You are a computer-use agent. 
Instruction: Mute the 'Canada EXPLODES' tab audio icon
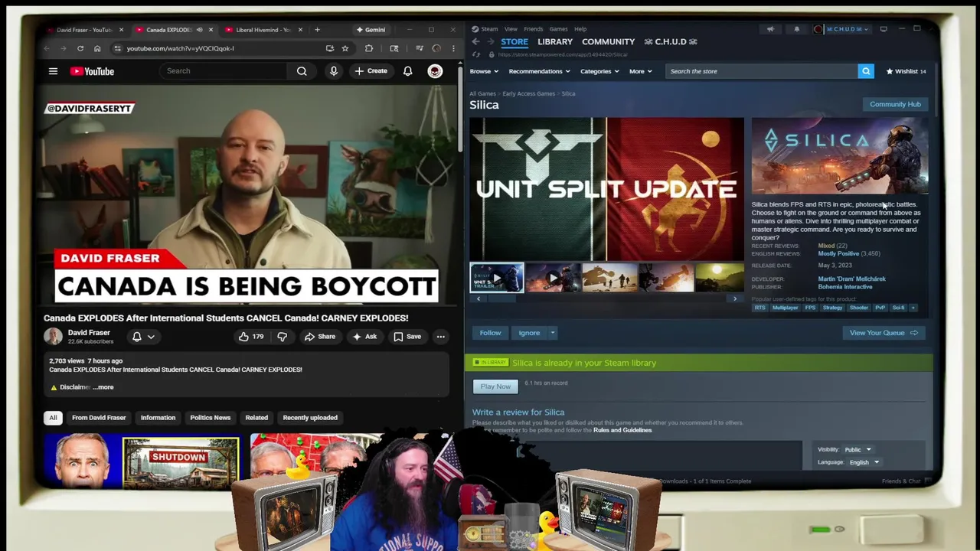click(x=199, y=30)
